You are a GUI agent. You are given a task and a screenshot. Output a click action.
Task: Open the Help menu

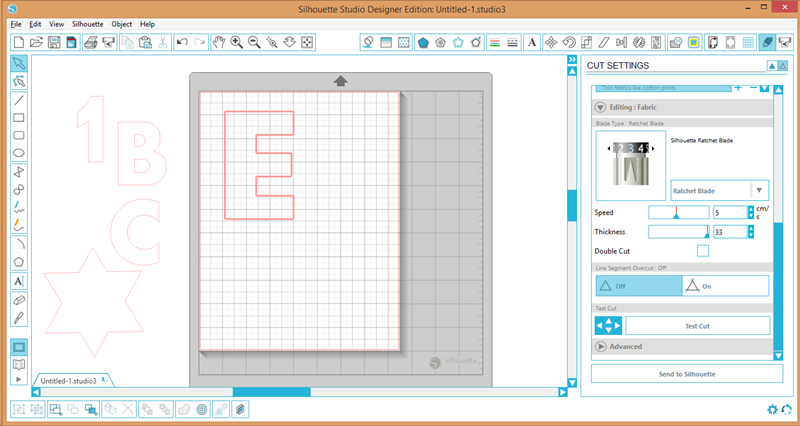147,24
